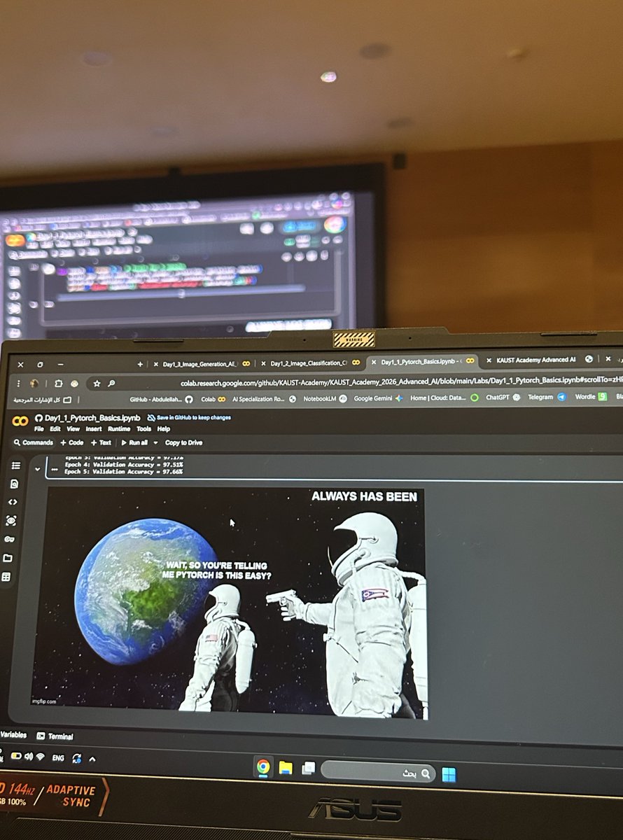Open the Secrets key icon in sidebar
This screenshot has width=623, height=840.
pos(10,540)
